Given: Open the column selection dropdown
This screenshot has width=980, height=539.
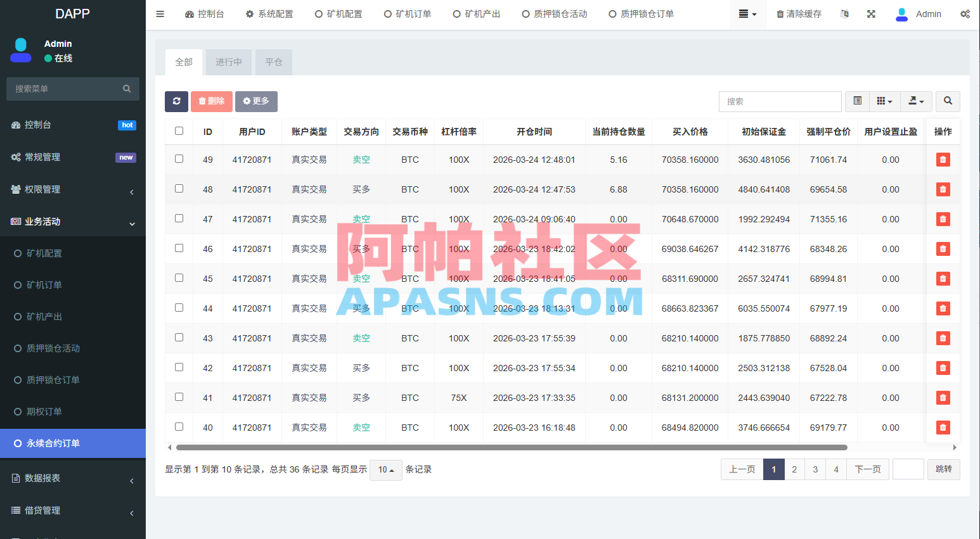Looking at the screenshot, I should [x=884, y=101].
